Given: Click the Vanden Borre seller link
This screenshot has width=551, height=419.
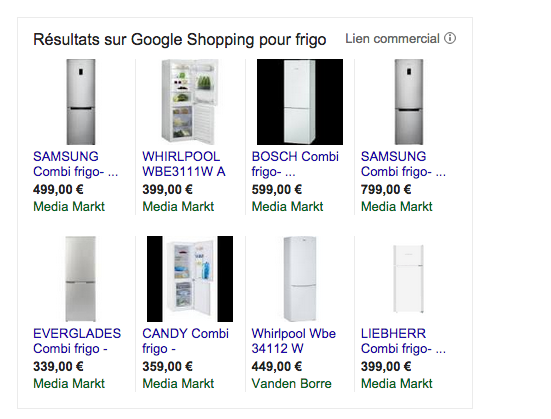Looking at the screenshot, I should (x=291, y=383).
